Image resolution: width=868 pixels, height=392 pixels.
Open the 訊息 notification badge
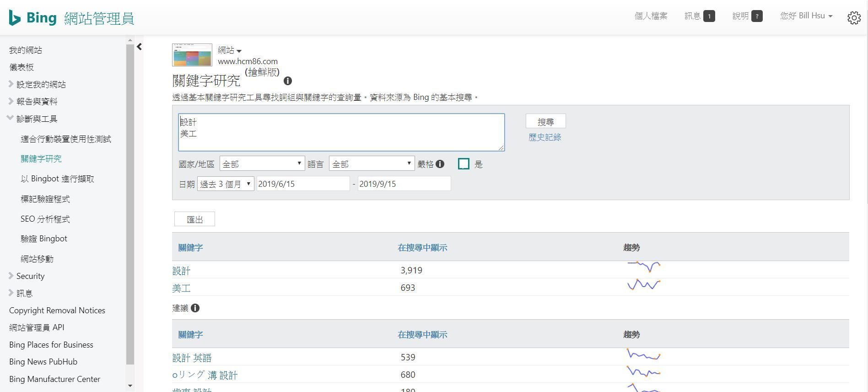(709, 16)
